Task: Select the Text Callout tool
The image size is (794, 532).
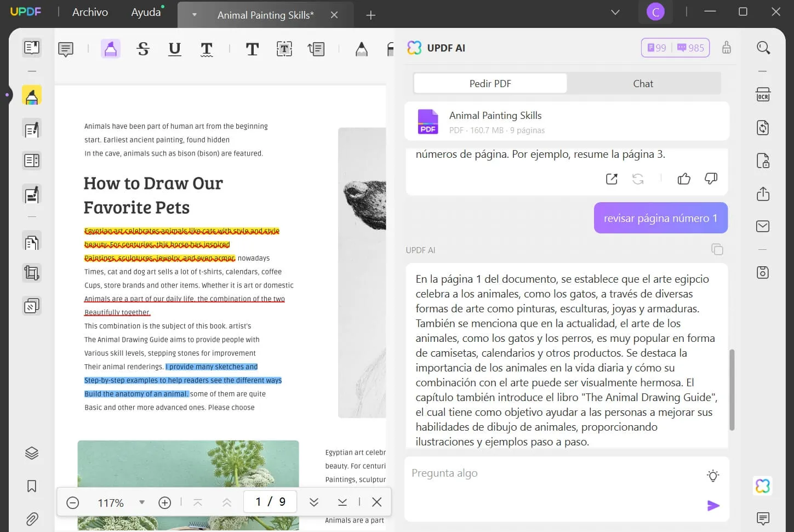Action: (316, 49)
